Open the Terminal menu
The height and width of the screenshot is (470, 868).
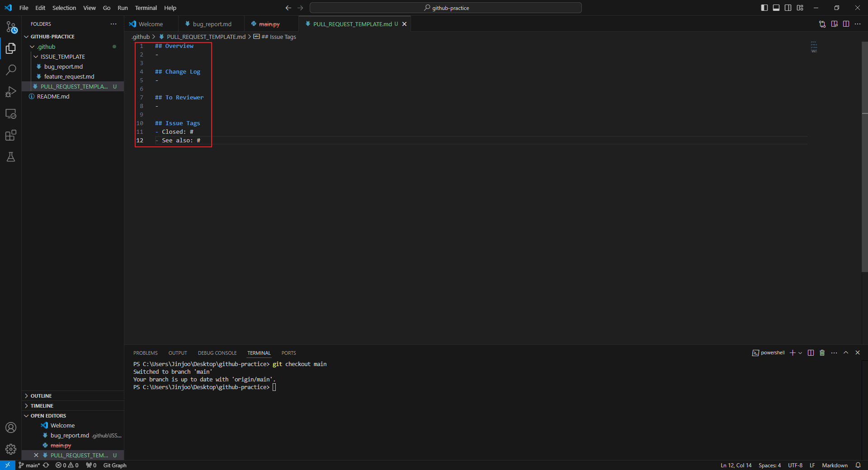(146, 8)
